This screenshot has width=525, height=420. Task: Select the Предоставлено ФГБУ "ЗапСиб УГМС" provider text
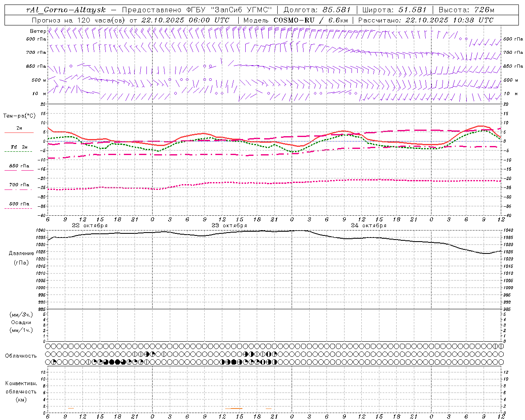(198, 10)
